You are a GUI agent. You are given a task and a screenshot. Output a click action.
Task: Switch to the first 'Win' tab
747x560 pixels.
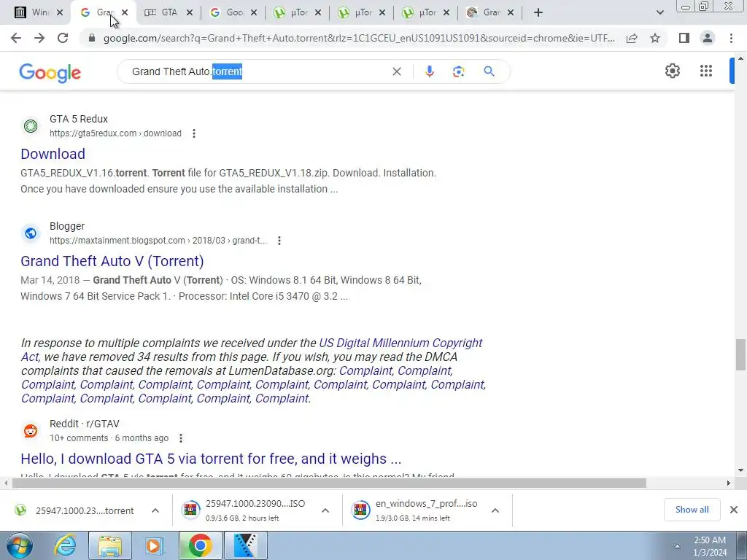coord(39,12)
